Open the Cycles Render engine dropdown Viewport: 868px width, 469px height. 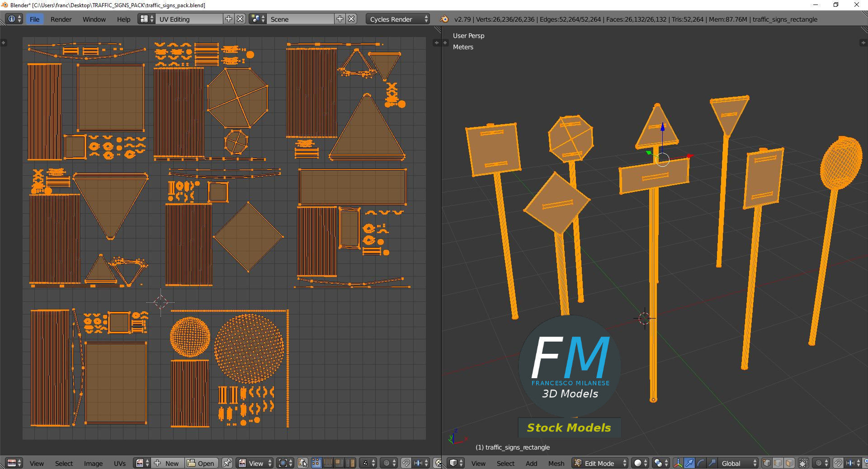pos(398,19)
